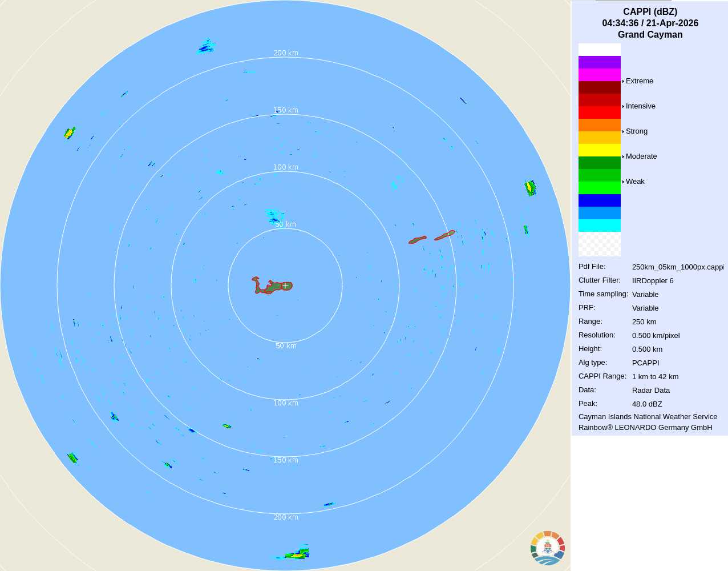Click the arrow marker beside Weak

[x=623, y=182]
